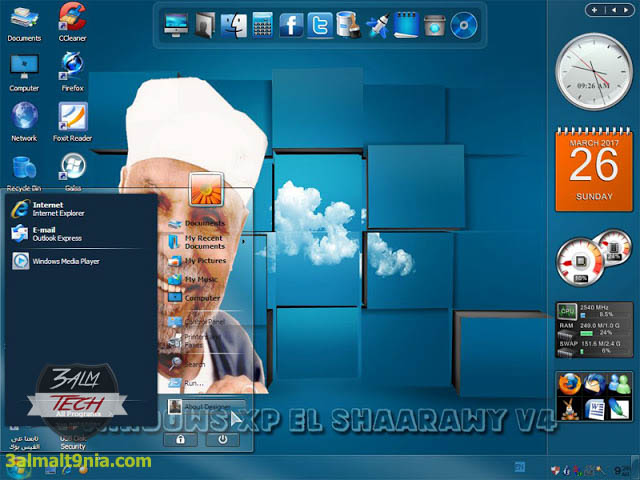
Task: Open Messenger in the sidebar launcher gadget
Action: pos(619,384)
